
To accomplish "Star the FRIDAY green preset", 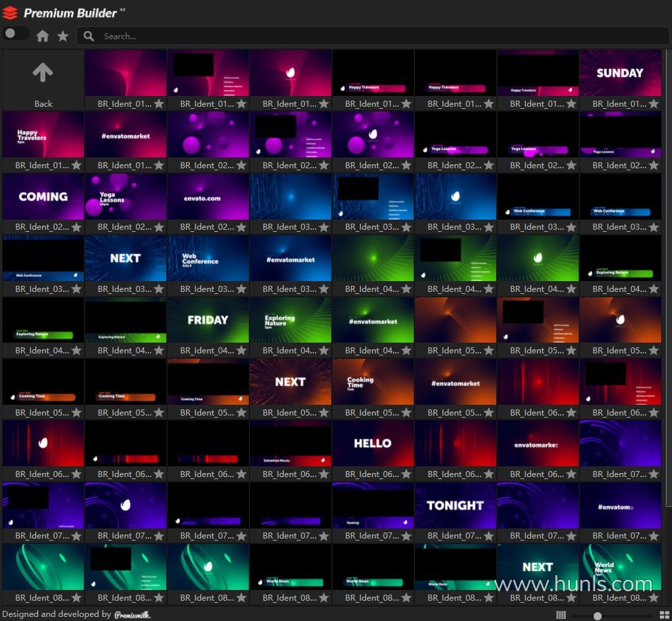I will point(241,351).
